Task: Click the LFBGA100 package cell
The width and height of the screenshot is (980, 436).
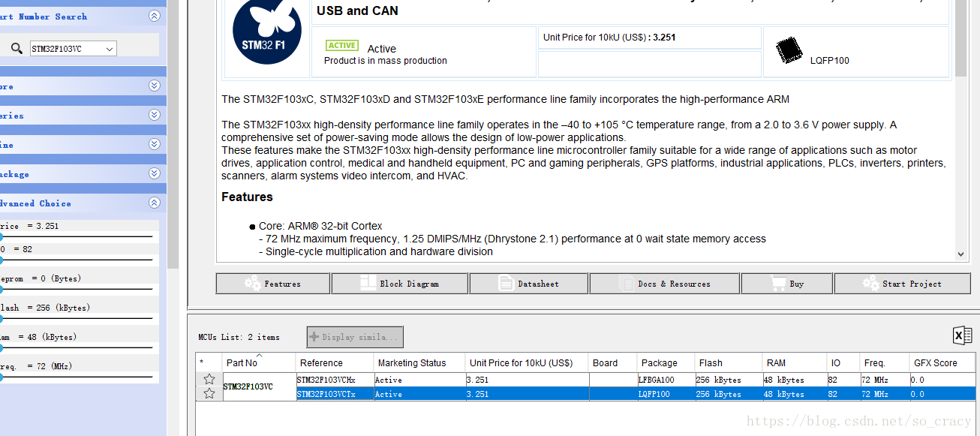Action: 666,380
